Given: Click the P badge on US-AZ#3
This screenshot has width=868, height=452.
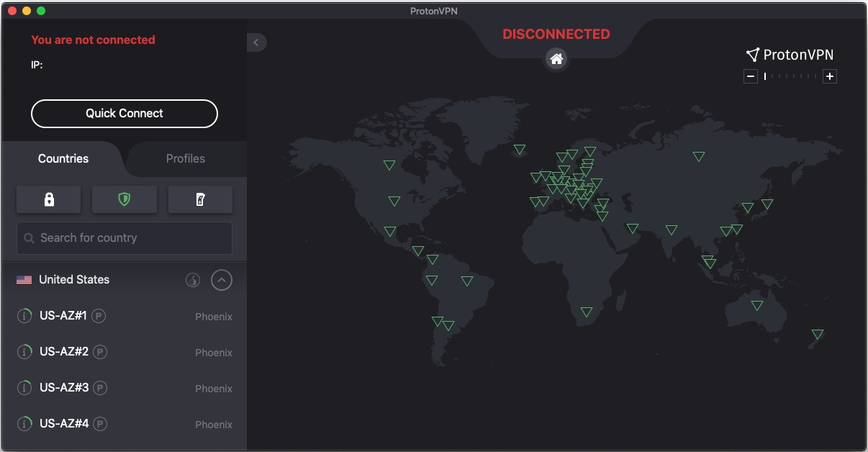Looking at the screenshot, I should coord(99,388).
